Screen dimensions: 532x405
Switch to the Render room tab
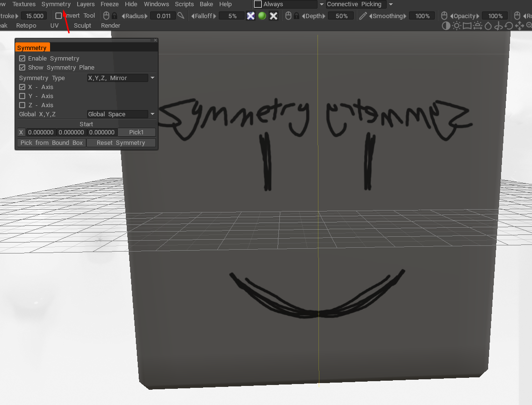pos(111,25)
